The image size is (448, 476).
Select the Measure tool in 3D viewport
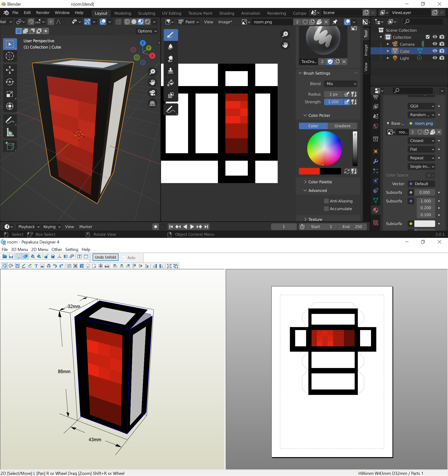pos(10,132)
